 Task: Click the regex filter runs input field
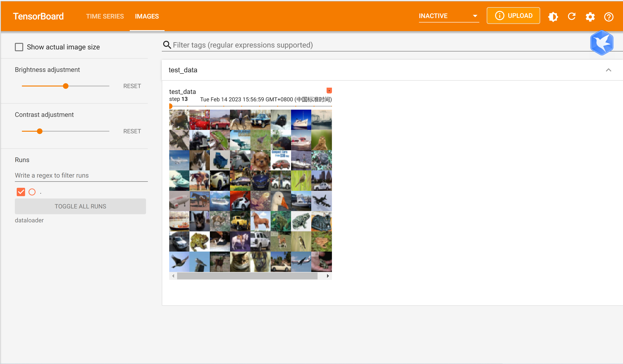point(81,175)
